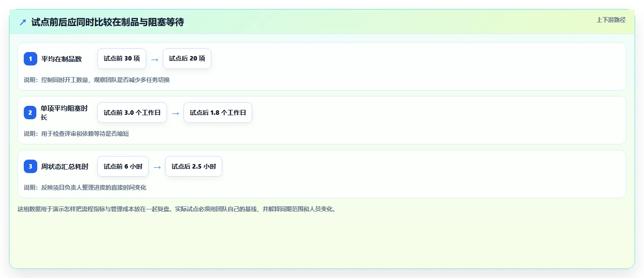Click the 试点前 3.0 个工作日 chip

click(x=132, y=113)
